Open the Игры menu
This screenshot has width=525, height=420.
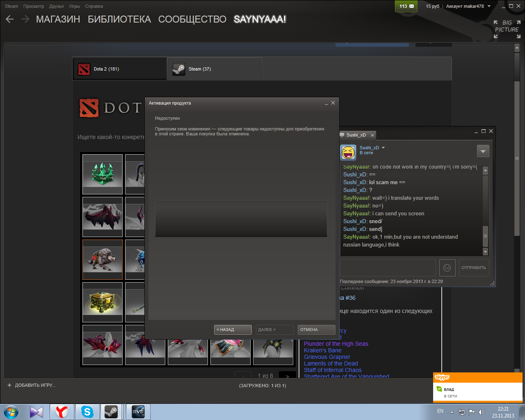(x=75, y=6)
